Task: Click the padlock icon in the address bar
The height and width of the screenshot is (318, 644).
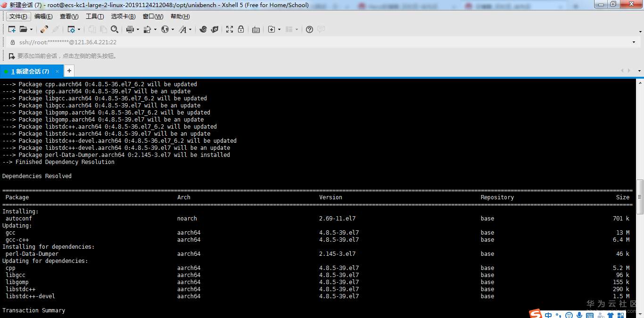Action: (13, 42)
